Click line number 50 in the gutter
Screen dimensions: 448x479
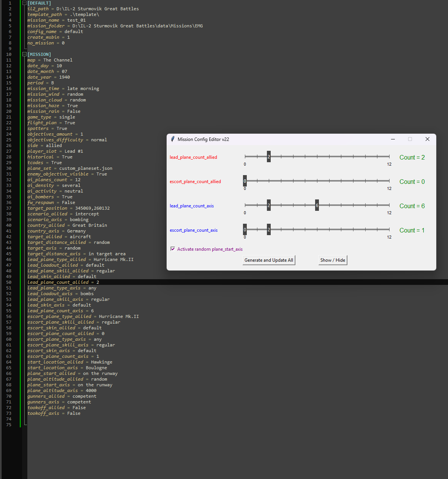click(x=9, y=282)
